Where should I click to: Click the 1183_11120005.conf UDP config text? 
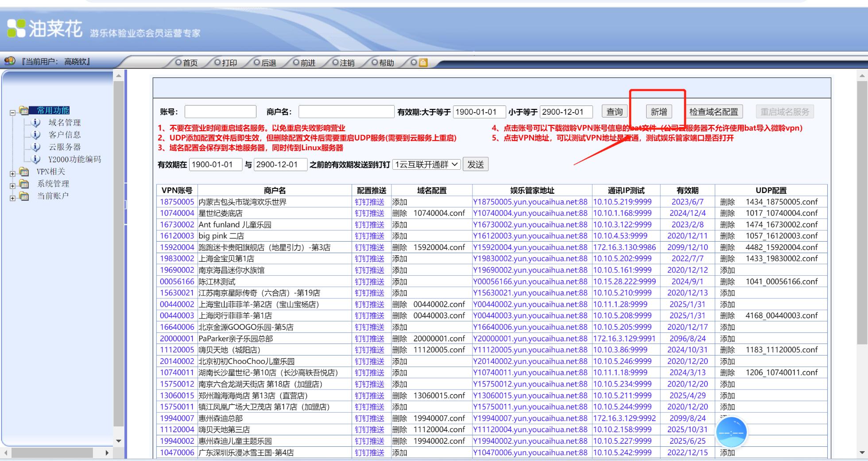(x=782, y=350)
